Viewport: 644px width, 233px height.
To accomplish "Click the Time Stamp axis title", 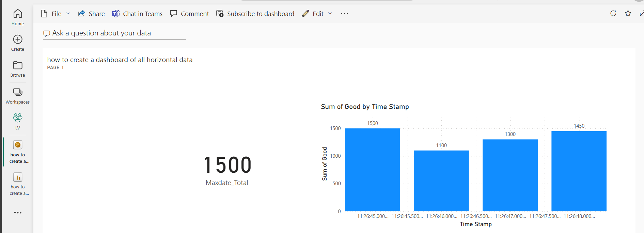I will [475, 224].
